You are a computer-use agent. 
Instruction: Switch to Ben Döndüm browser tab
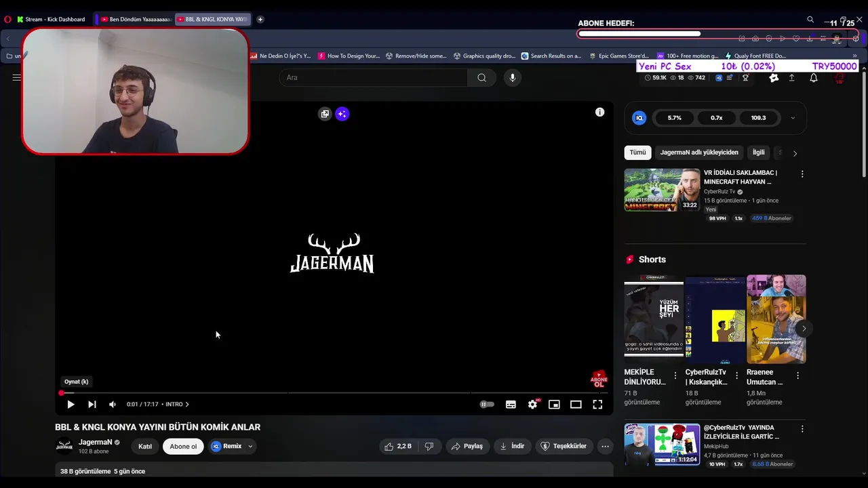pos(134,19)
